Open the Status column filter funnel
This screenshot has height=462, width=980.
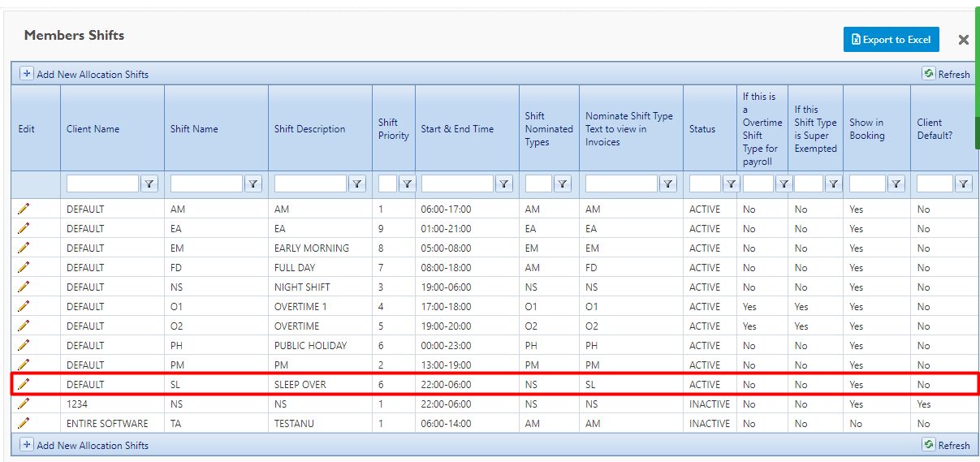coord(731,184)
